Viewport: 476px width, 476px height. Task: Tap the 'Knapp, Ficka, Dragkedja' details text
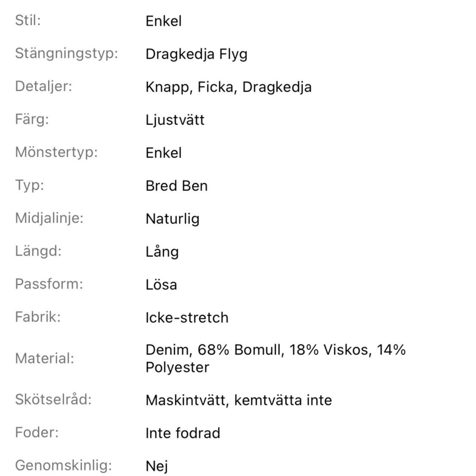[228, 87]
